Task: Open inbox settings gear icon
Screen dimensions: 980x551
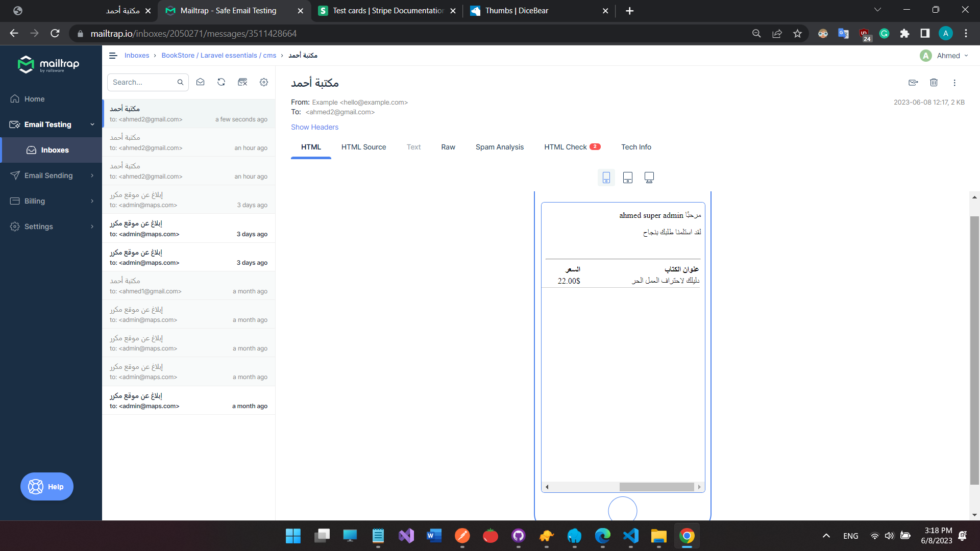Action: coord(264,82)
